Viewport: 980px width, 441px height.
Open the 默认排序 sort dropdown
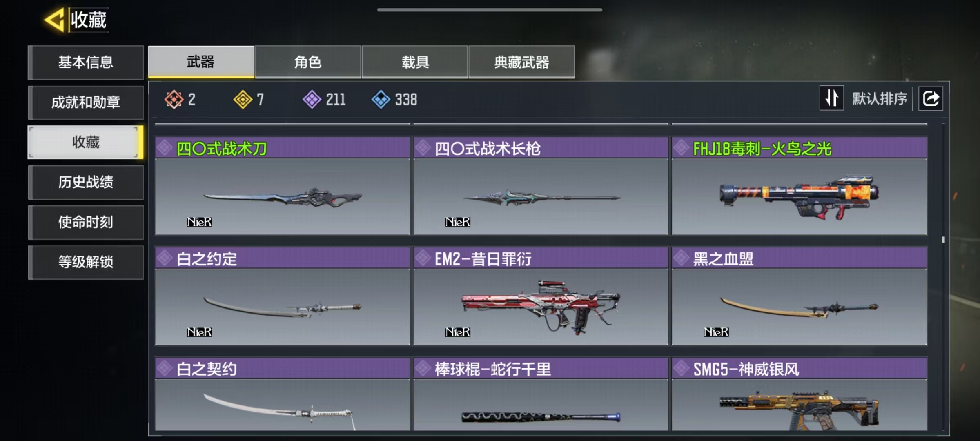coord(880,99)
